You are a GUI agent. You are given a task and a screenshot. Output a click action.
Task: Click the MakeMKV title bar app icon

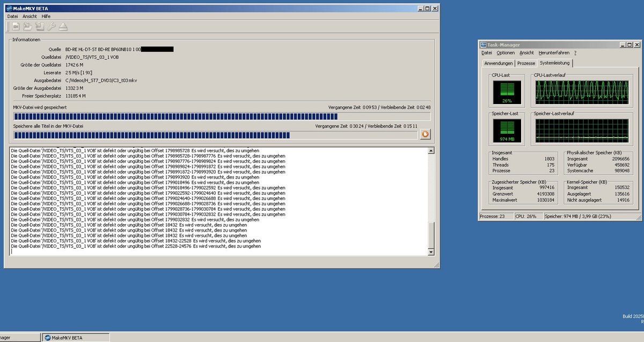10,8
